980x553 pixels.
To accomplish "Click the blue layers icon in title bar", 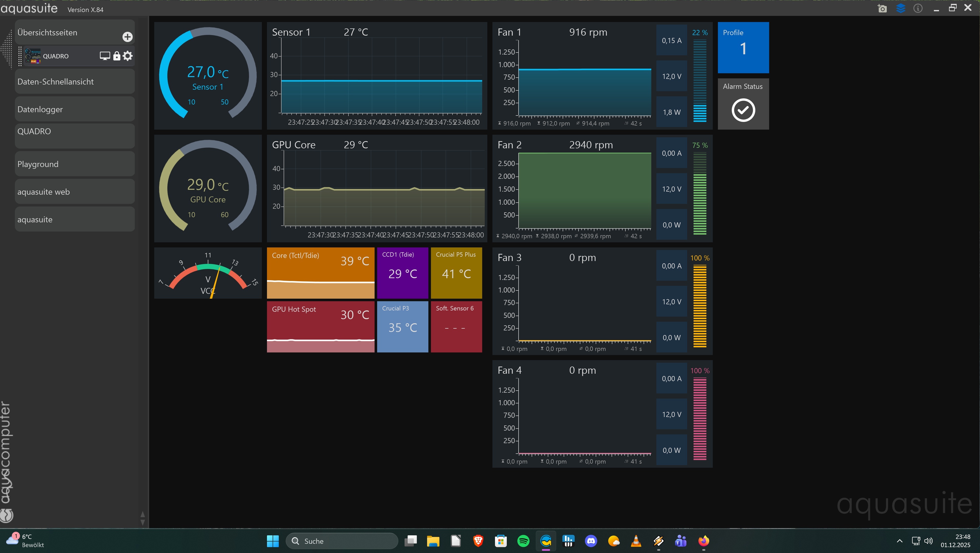I will [x=901, y=8].
